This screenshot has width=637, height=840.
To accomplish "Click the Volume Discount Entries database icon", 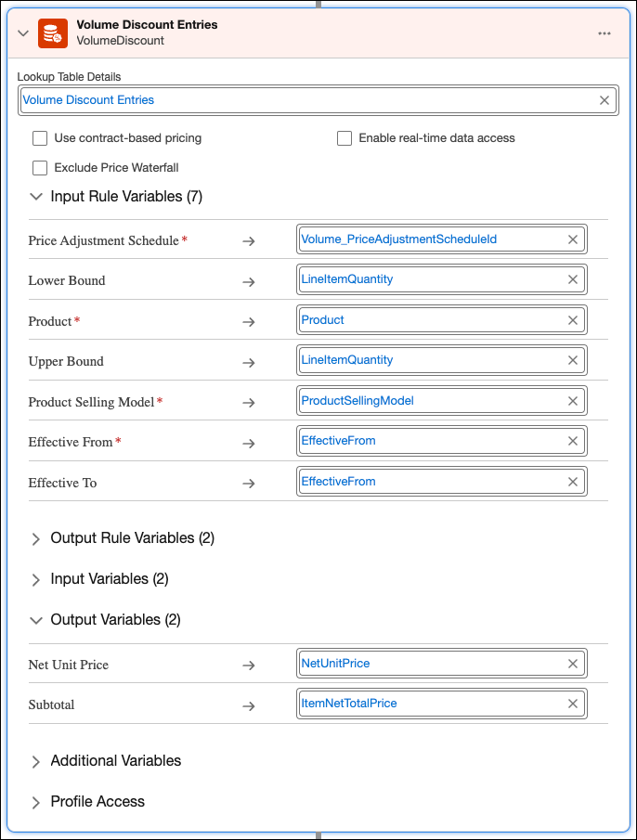I will coord(53,33).
